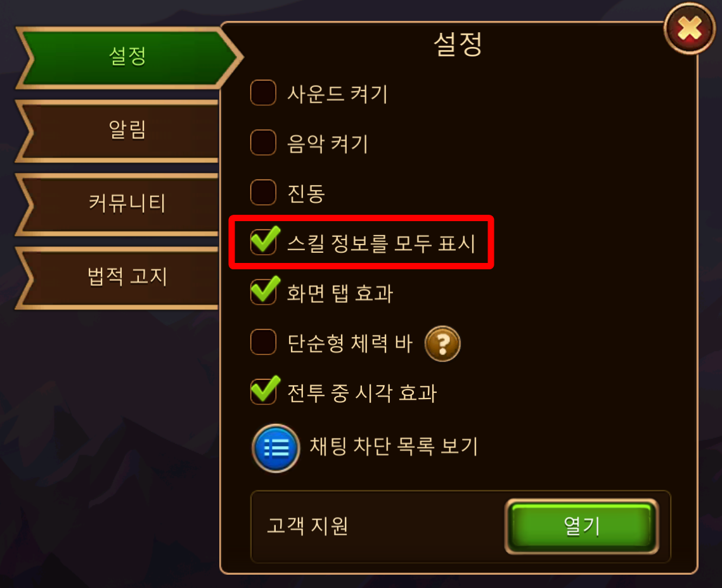Uncheck 전투 중 시각 효과 checkbox

point(264,390)
